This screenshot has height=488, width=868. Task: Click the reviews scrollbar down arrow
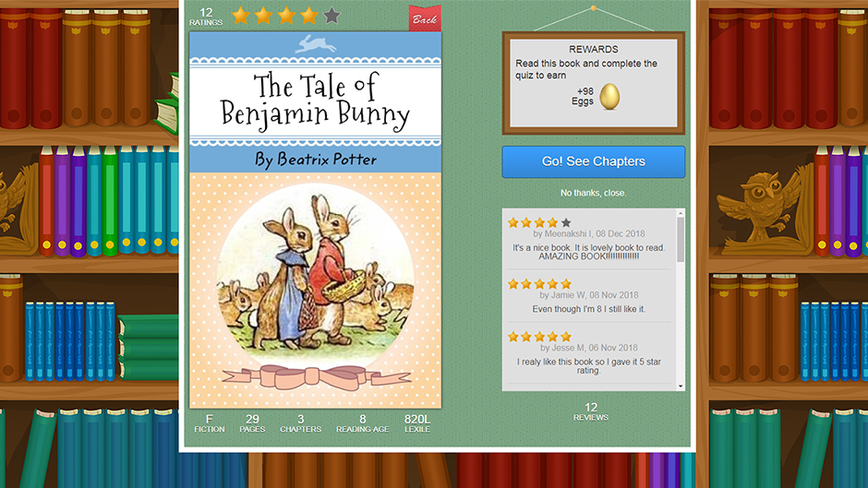tap(681, 387)
